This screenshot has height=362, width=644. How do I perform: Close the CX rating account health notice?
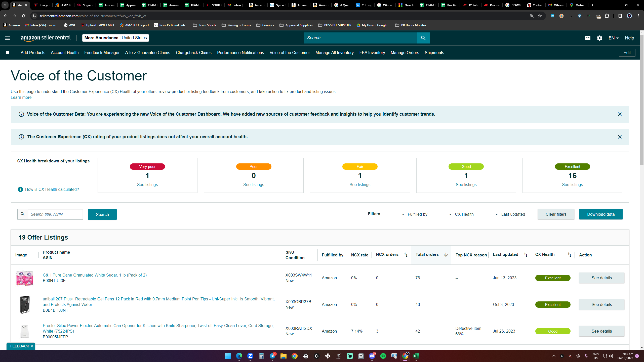pyautogui.click(x=620, y=137)
